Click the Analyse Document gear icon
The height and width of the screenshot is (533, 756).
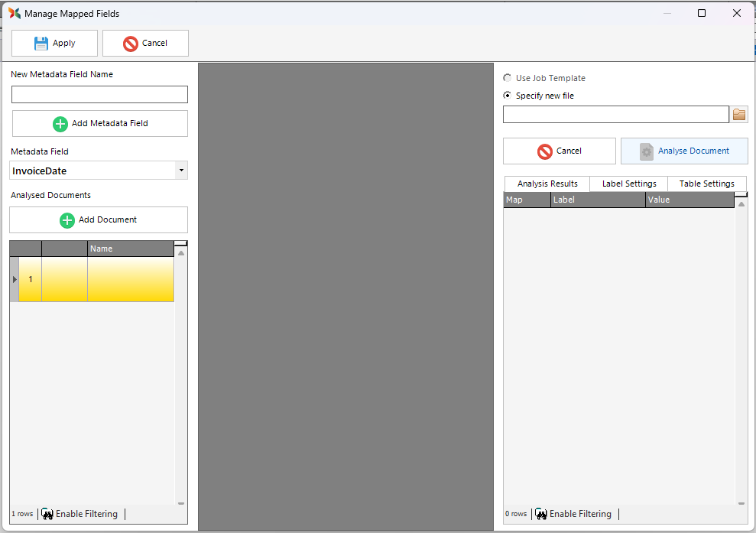[647, 151]
